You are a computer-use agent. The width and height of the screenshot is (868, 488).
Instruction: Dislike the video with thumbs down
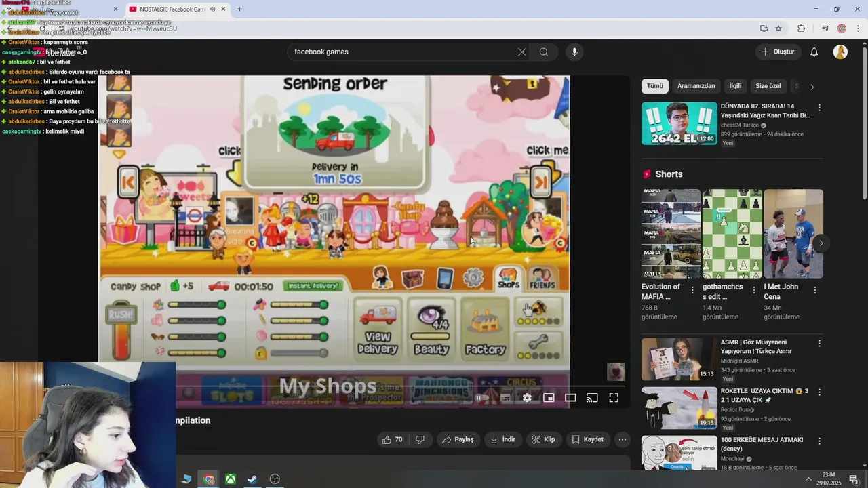(x=420, y=440)
